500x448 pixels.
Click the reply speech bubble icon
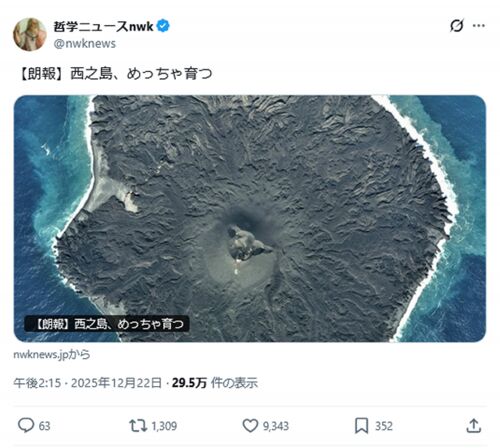tap(26, 425)
